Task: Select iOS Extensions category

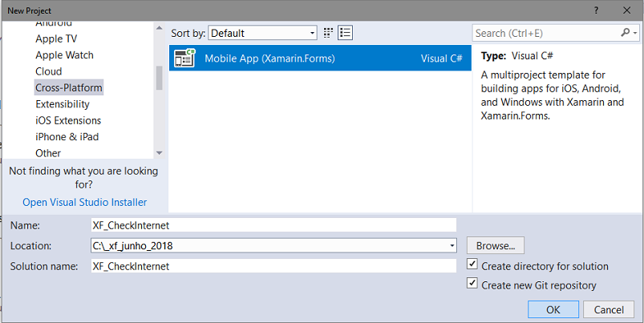Action: pos(68,121)
